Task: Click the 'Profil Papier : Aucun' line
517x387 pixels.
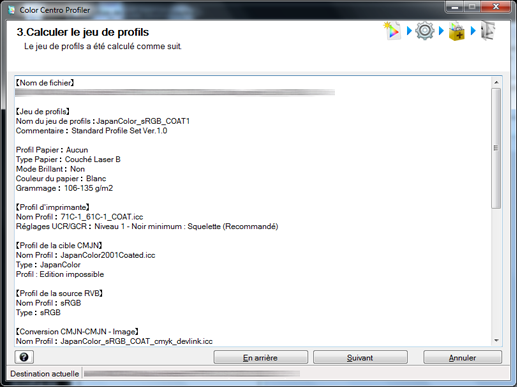Action: point(52,150)
